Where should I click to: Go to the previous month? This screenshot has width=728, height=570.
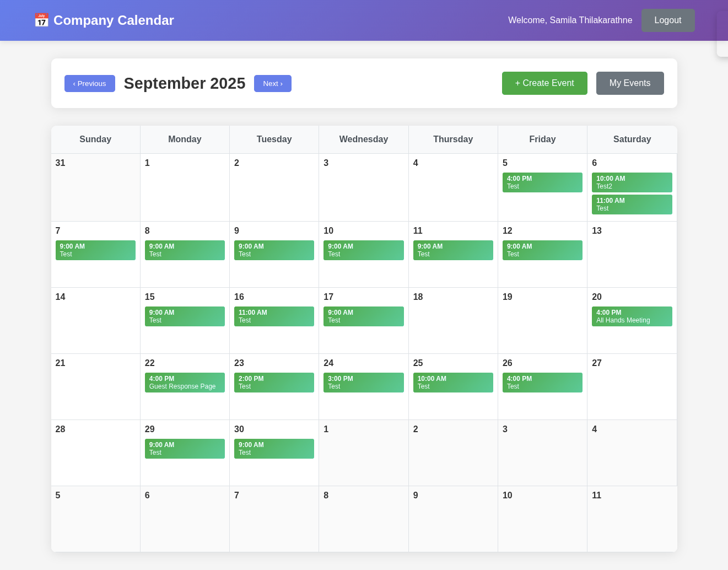pyautogui.click(x=89, y=83)
